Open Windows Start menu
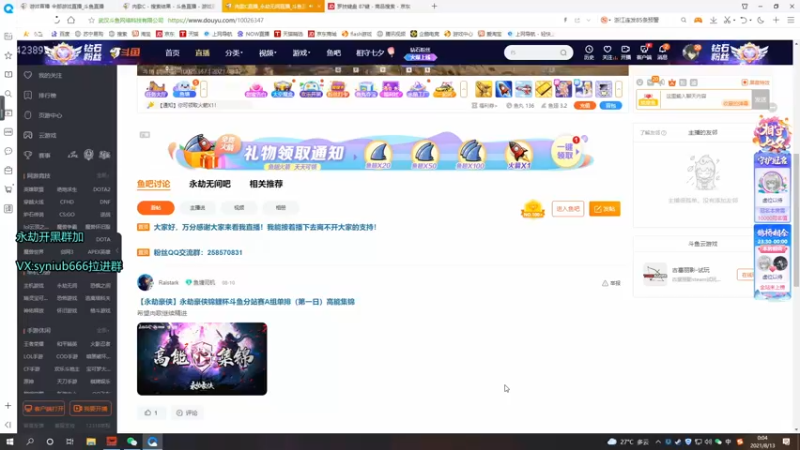 tap(10, 441)
